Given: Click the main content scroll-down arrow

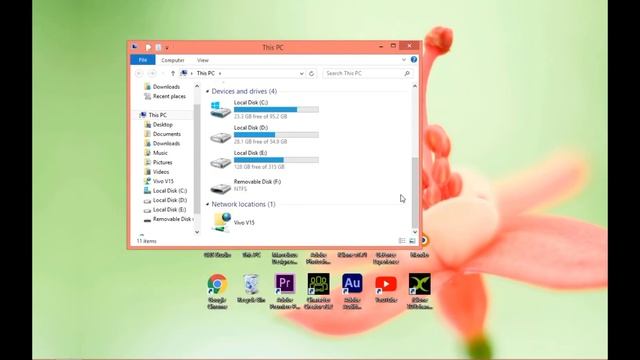Looking at the screenshot, I should 415,232.
